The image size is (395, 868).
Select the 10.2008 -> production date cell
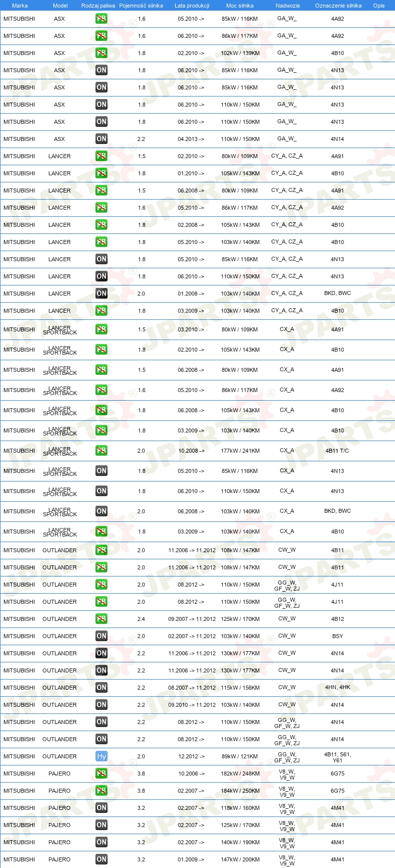point(191,451)
